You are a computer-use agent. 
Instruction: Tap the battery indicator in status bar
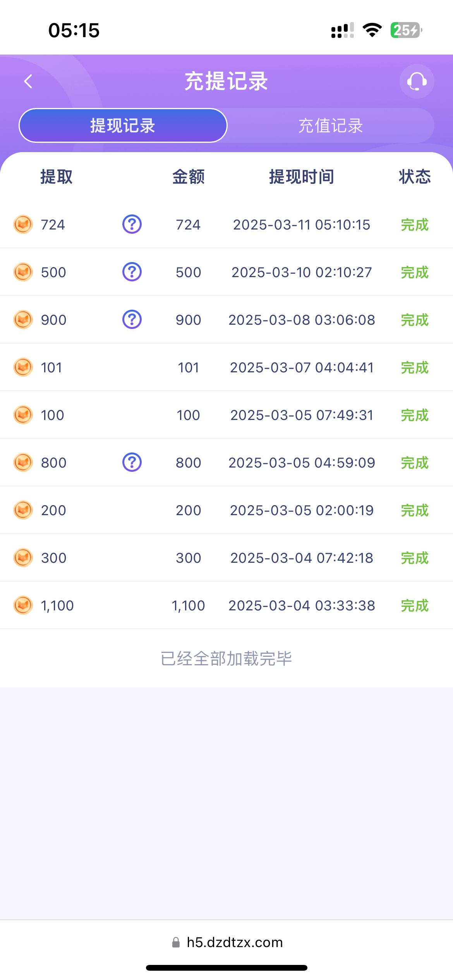point(406,30)
